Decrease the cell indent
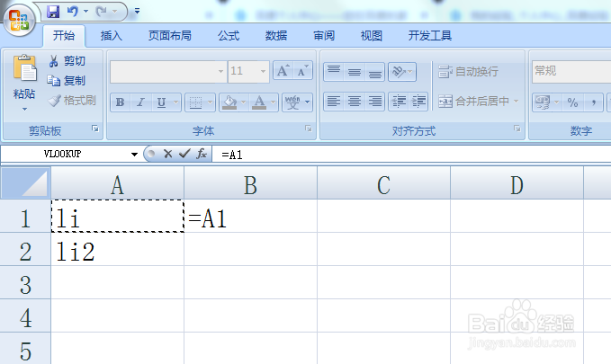 click(x=399, y=102)
